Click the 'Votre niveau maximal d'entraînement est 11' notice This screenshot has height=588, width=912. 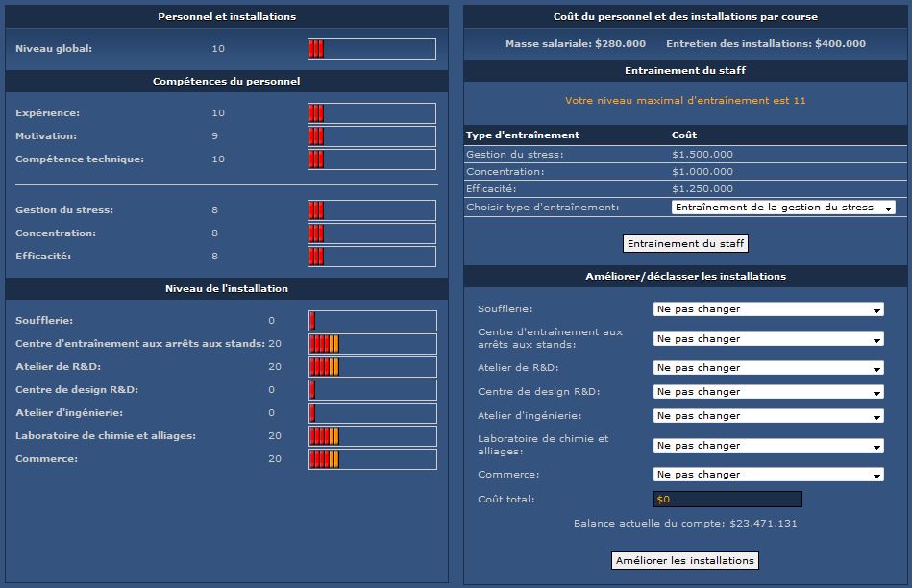pyautogui.click(x=685, y=101)
